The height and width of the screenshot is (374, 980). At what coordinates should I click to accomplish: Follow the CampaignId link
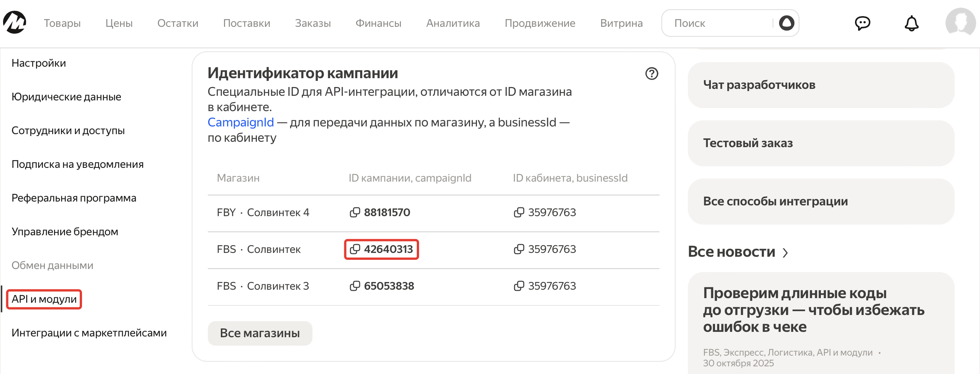(241, 122)
